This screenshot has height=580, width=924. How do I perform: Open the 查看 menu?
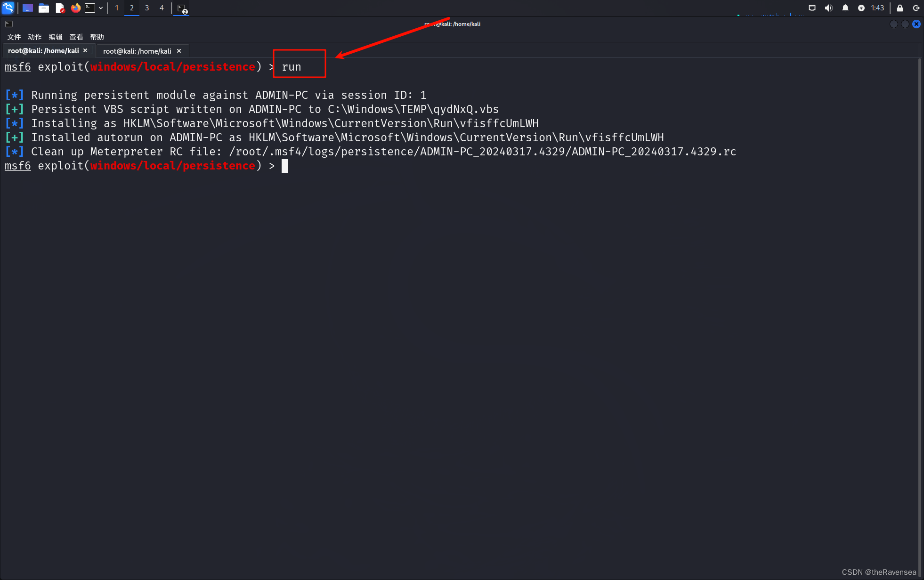[76, 37]
